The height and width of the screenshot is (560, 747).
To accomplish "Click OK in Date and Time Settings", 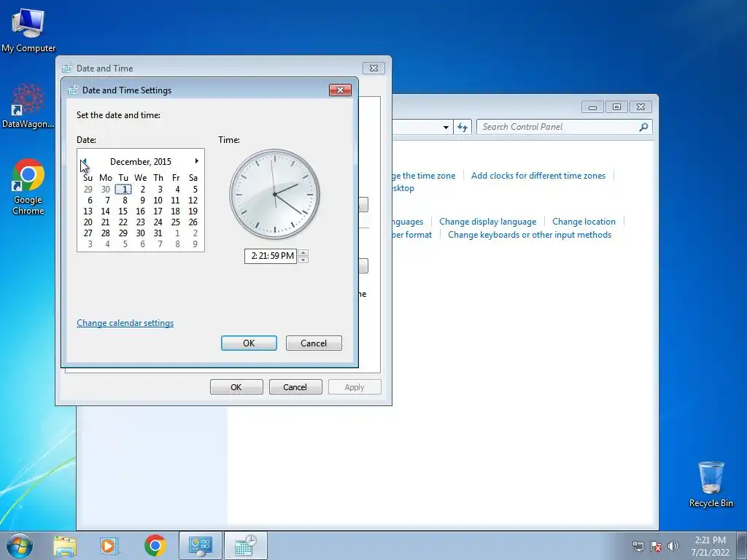I will (x=249, y=343).
